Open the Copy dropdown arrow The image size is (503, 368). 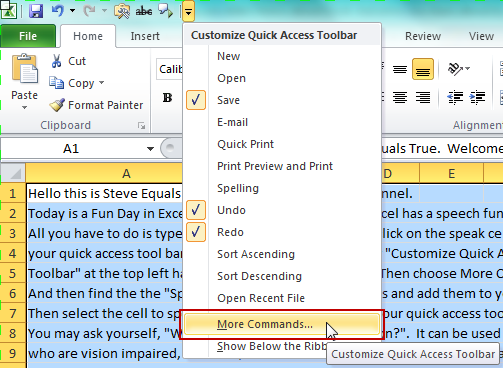pyautogui.click(x=101, y=83)
